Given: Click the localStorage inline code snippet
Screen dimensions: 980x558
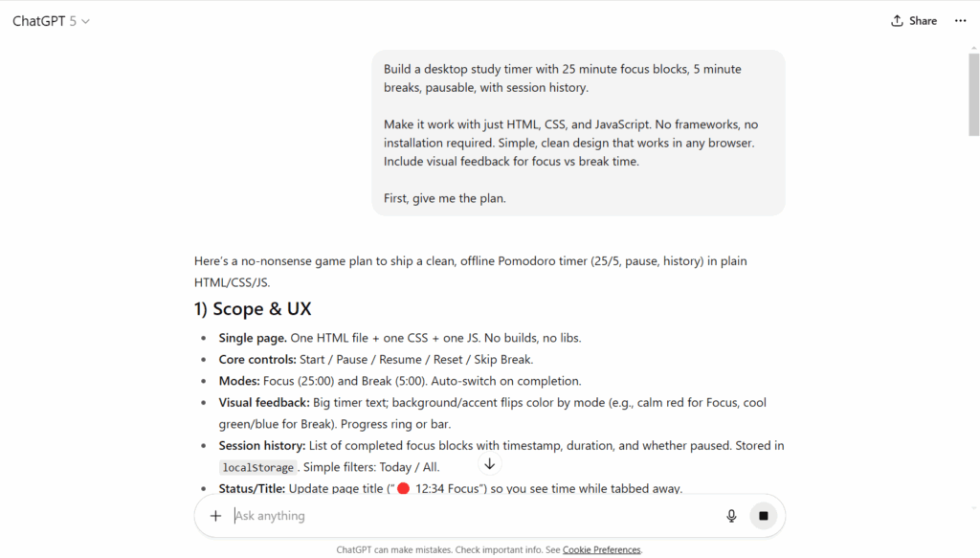Looking at the screenshot, I should 257,467.
